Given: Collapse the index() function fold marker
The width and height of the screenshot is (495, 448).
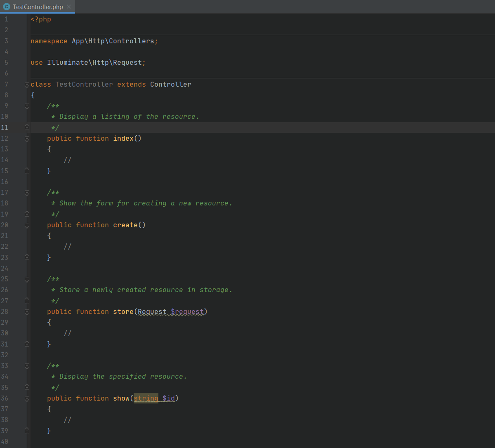Looking at the screenshot, I should coord(27,139).
